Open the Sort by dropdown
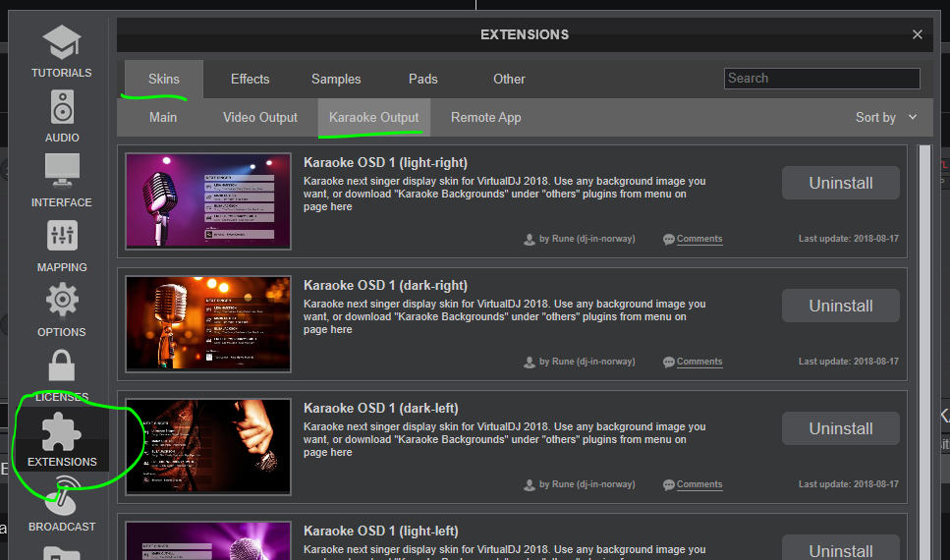 pyautogui.click(x=886, y=117)
